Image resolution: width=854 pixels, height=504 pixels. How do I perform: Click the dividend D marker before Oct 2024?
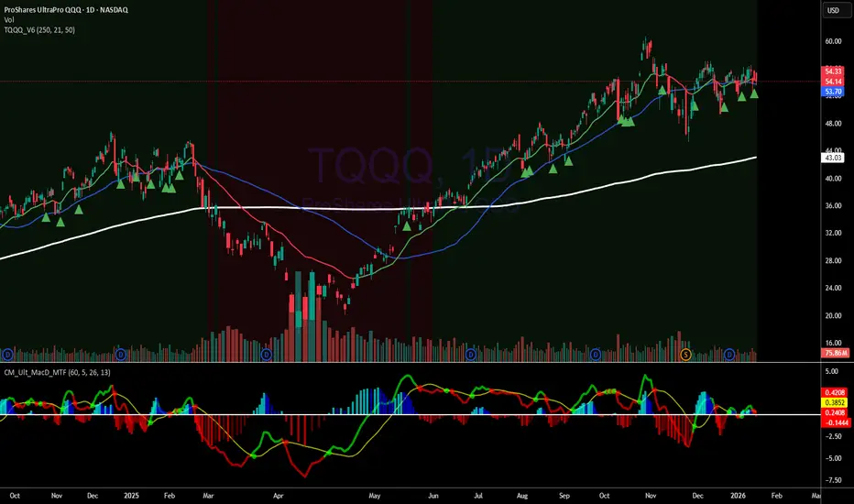7,355
